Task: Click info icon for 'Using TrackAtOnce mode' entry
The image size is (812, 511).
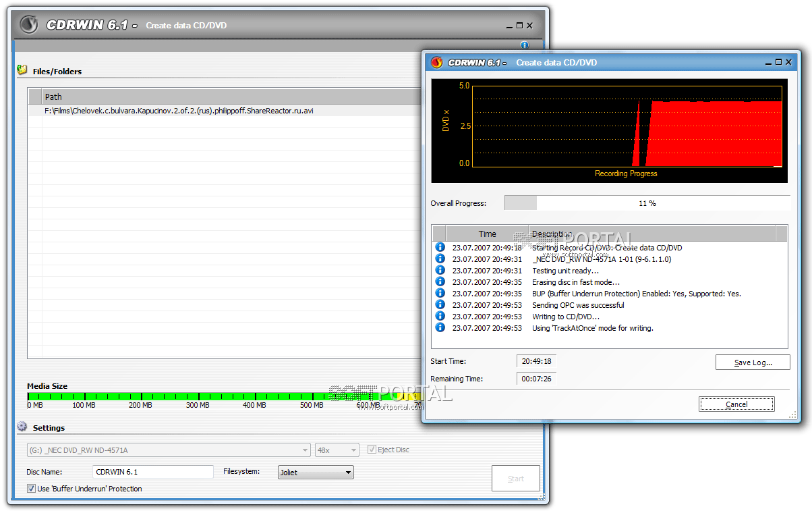Action: pos(440,327)
